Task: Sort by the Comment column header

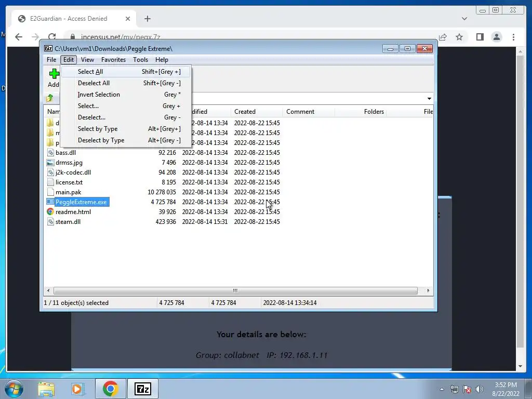Action: click(x=309, y=112)
